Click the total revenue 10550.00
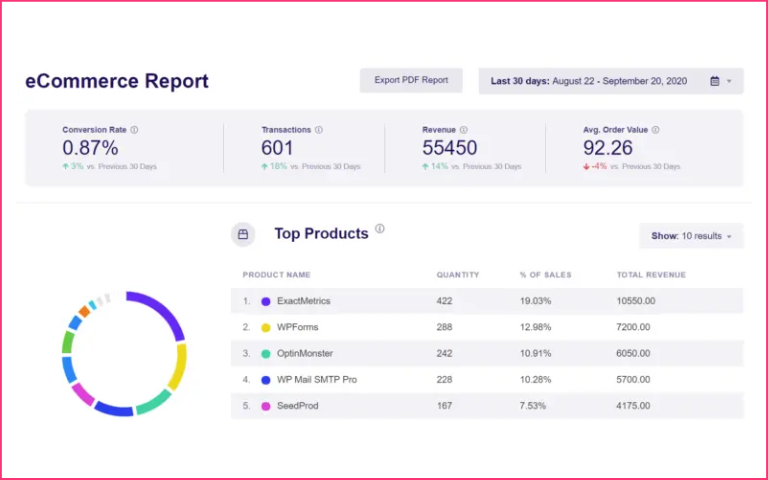This screenshot has width=768, height=480. click(636, 301)
